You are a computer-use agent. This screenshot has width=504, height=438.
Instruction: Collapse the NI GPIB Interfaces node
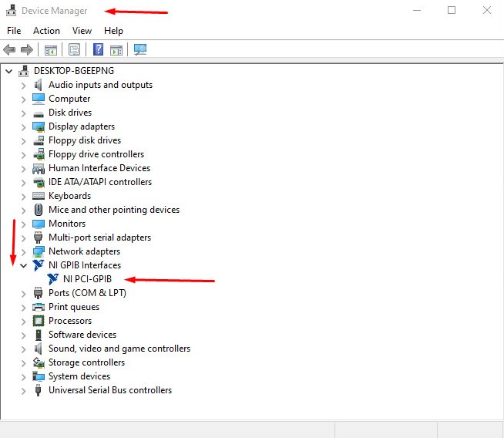point(23,265)
